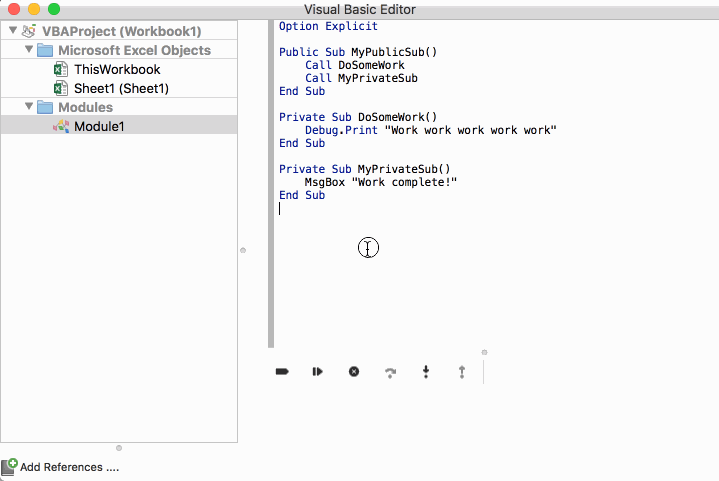
Task: Click the Modules folder label
Action: click(x=85, y=107)
